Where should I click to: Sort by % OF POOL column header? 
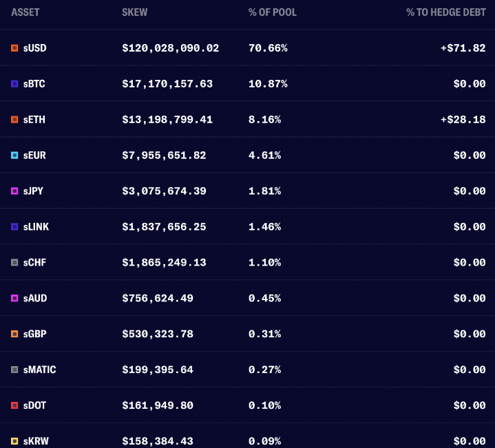pyautogui.click(x=273, y=12)
